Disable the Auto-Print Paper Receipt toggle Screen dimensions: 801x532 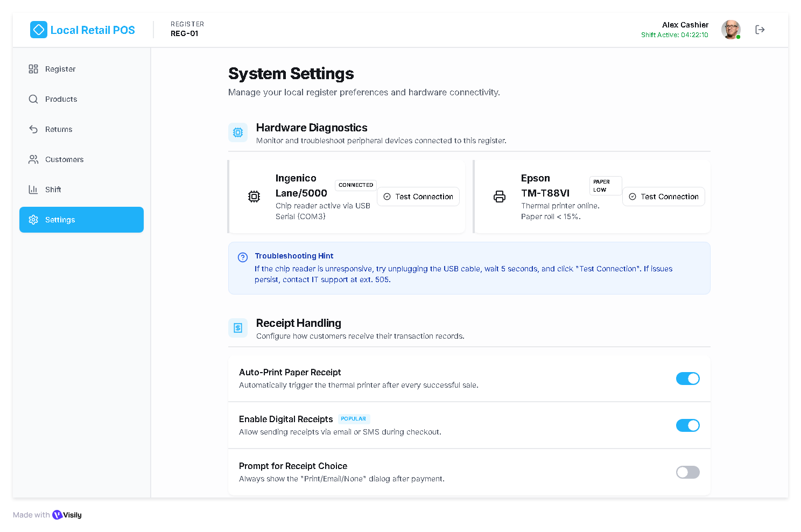click(x=687, y=379)
